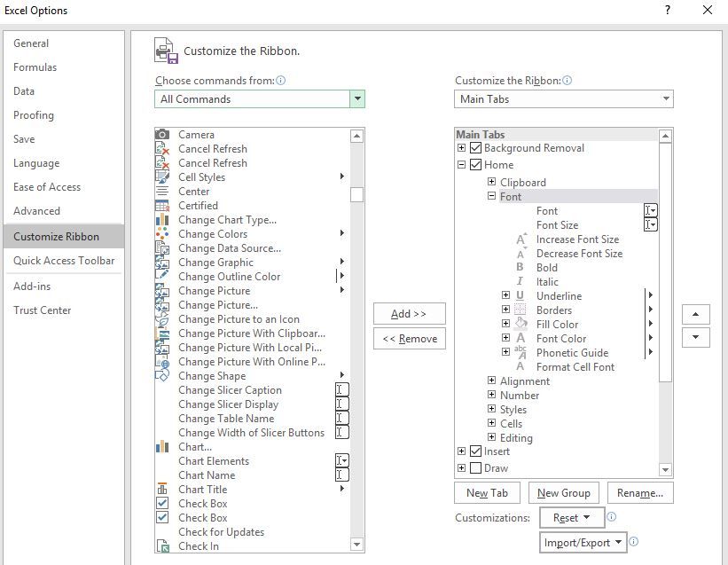Select Change Picture to an Icon icon
The width and height of the screenshot is (728, 565).
point(162,319)
